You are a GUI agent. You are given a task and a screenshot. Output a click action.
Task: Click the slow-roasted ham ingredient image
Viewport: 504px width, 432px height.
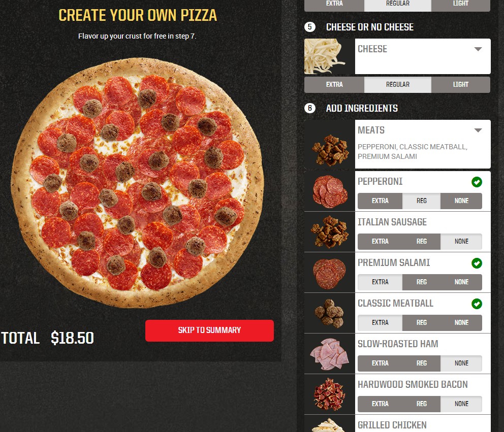click(x=329, y=354)
